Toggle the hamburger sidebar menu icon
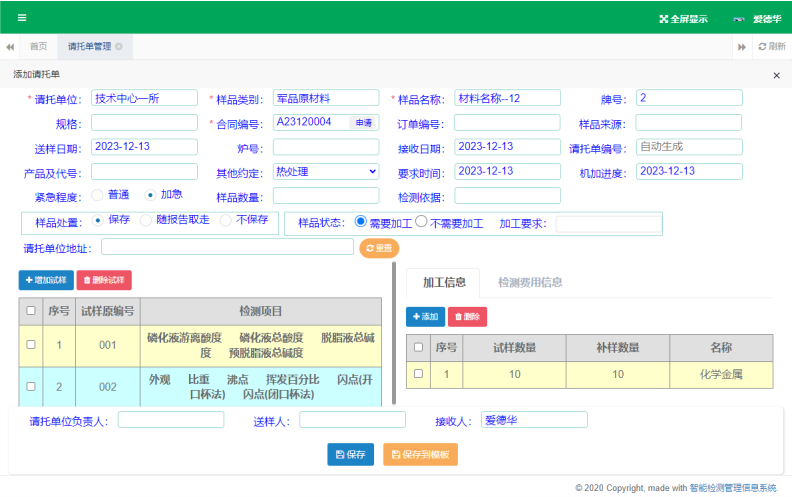 [22, 18]
